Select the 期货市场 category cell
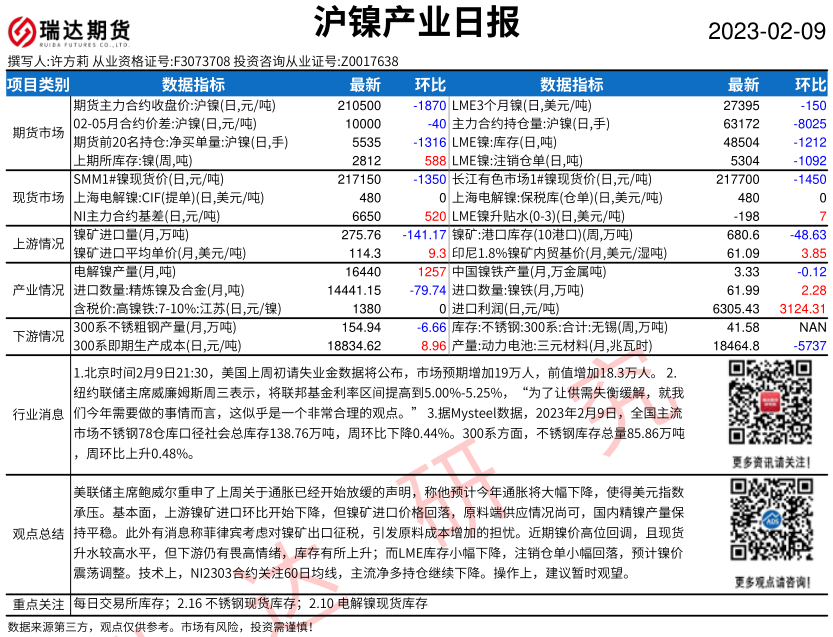833x637 pixels. click(38, 132)
